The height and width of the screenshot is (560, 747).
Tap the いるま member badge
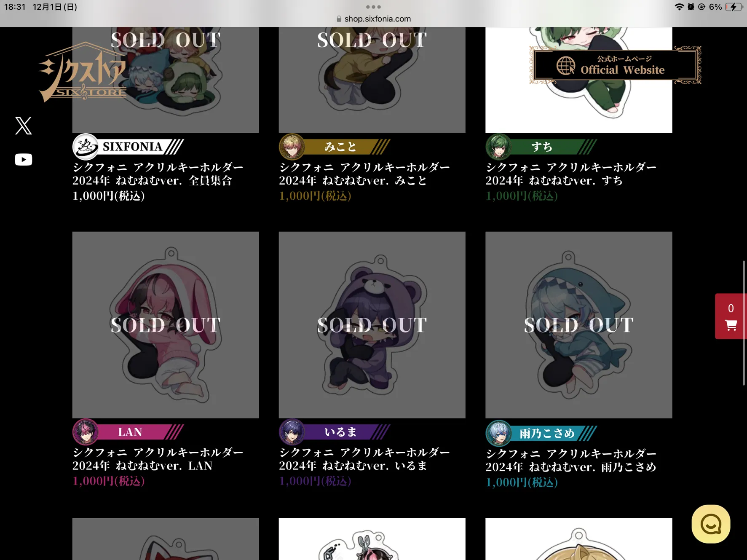(x=335, y=432)
